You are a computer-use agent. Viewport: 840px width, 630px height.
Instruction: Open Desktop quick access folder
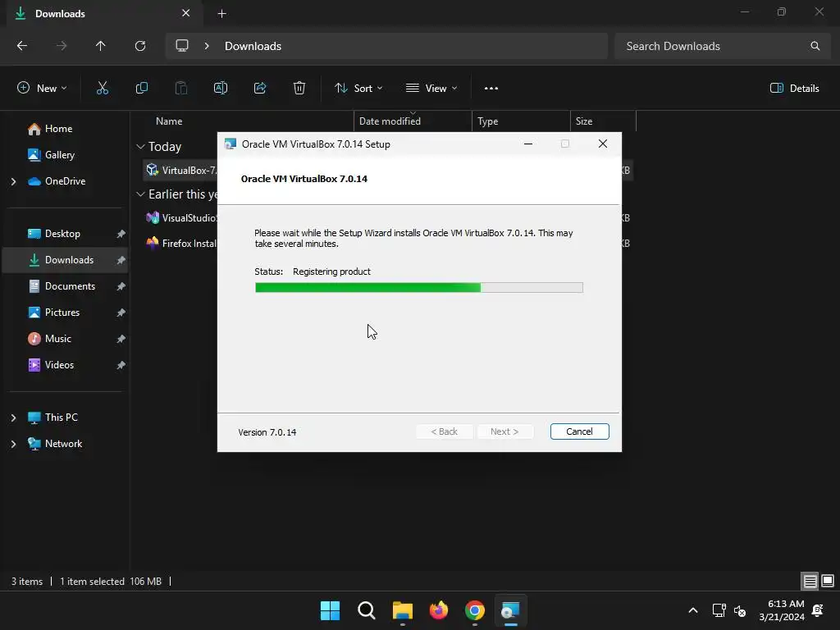point(62,234)
